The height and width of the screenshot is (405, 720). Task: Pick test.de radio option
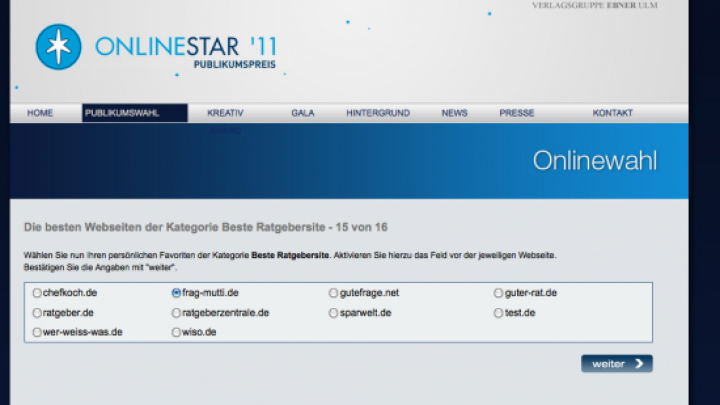click(x=498, y=313)
